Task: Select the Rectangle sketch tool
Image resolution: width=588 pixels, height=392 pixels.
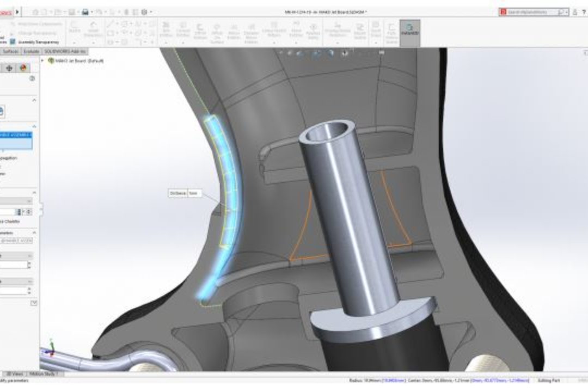Action: 110,33
